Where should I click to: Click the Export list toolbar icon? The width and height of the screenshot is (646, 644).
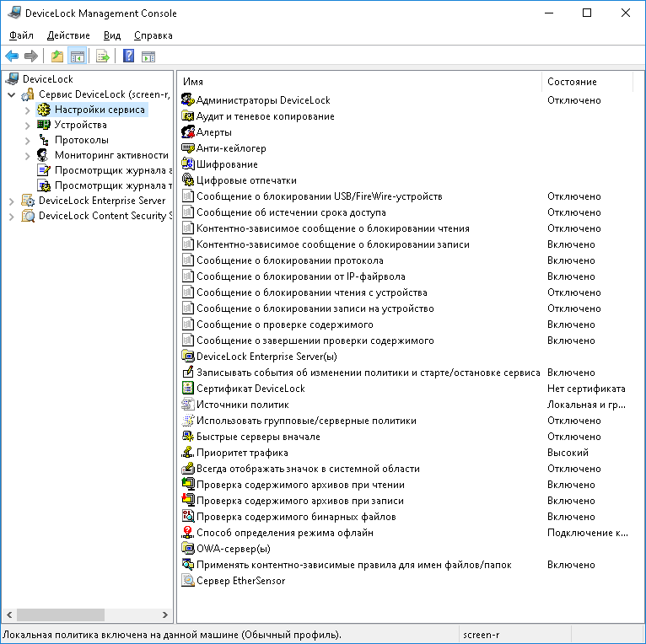102,56
